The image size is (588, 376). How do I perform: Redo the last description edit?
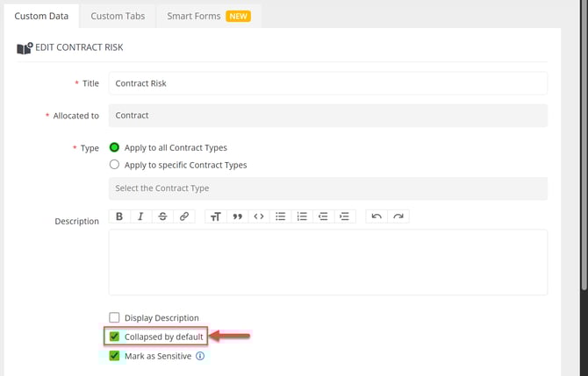(x=398, y=216)
